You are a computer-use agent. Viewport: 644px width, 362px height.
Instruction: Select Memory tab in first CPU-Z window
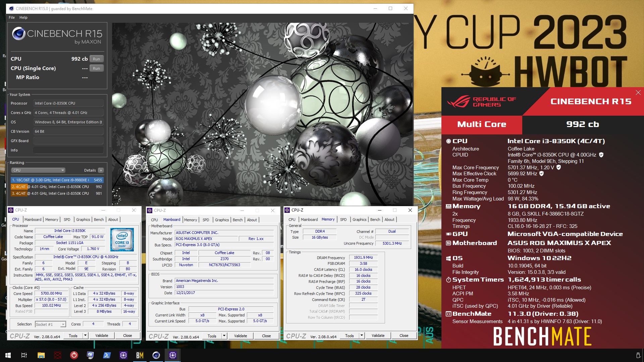point(52,220)
